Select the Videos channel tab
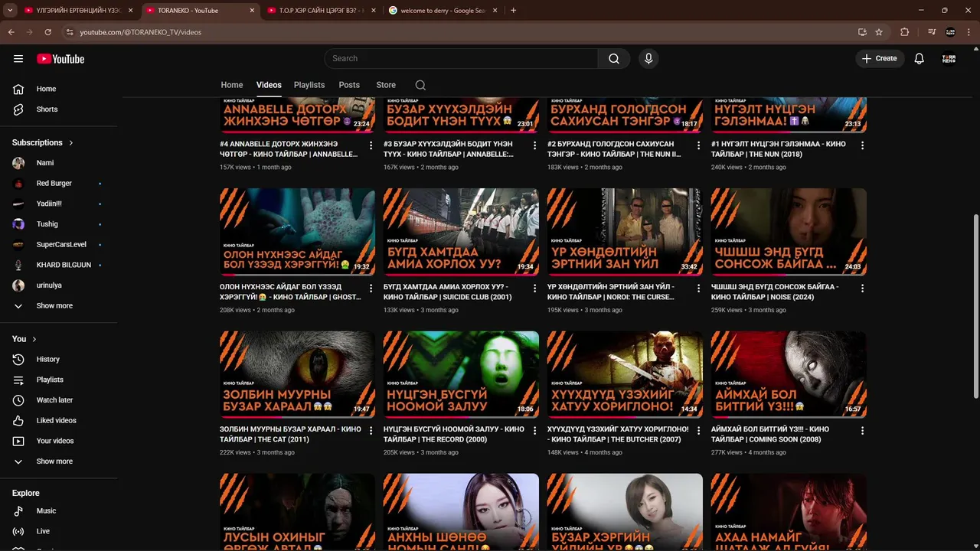 [x=269, y=85]
